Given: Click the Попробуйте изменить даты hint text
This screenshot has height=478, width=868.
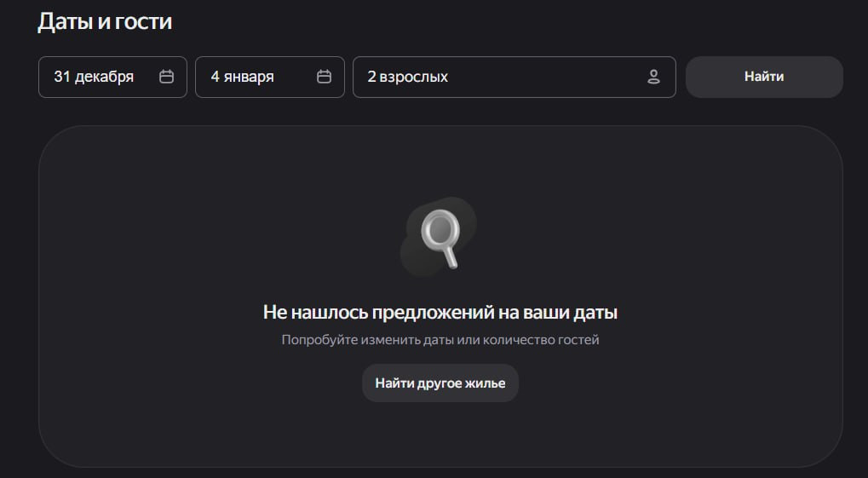Looking at the screenshot, I should [x=440, y=340].
